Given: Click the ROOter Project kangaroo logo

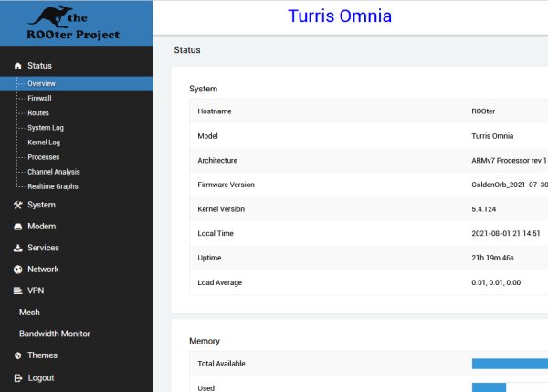Looking at the screenshot, I should [x=73, y=23].
